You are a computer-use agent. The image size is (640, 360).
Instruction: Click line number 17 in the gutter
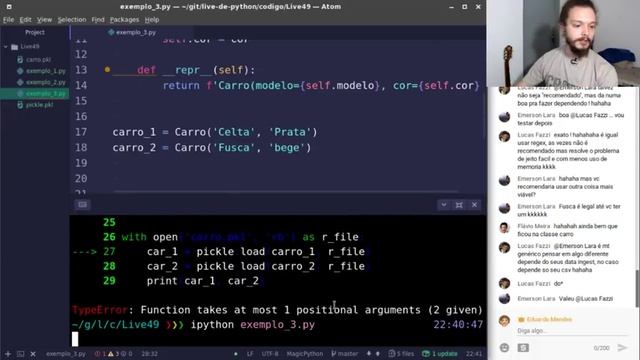click(x=81, y=132)
